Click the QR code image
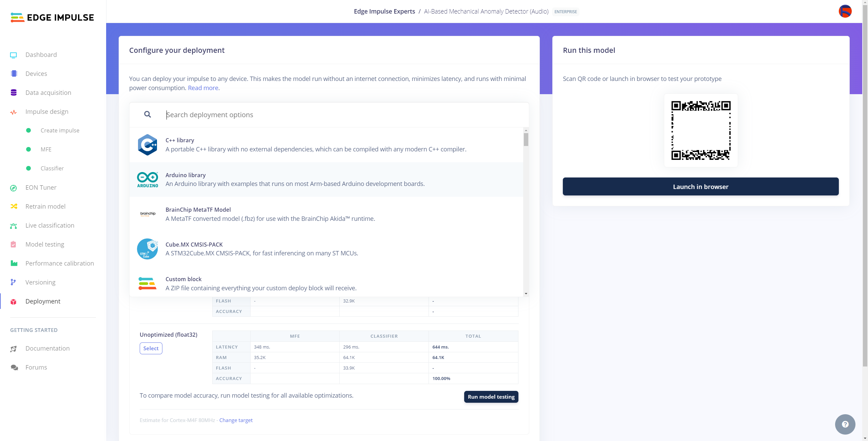The image size is (868, 441). (701, 130)
